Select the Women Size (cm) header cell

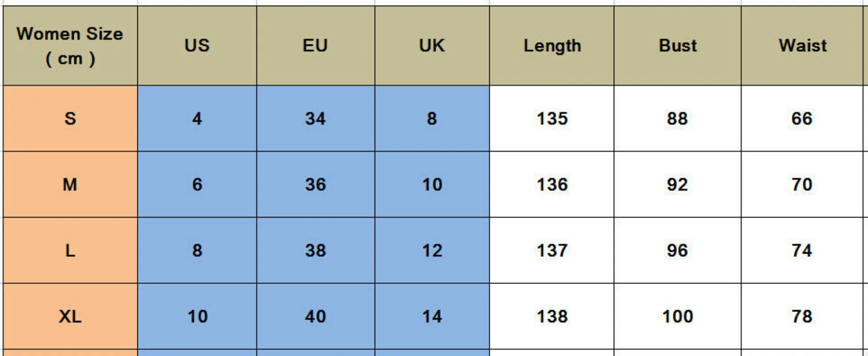(70, 45)
